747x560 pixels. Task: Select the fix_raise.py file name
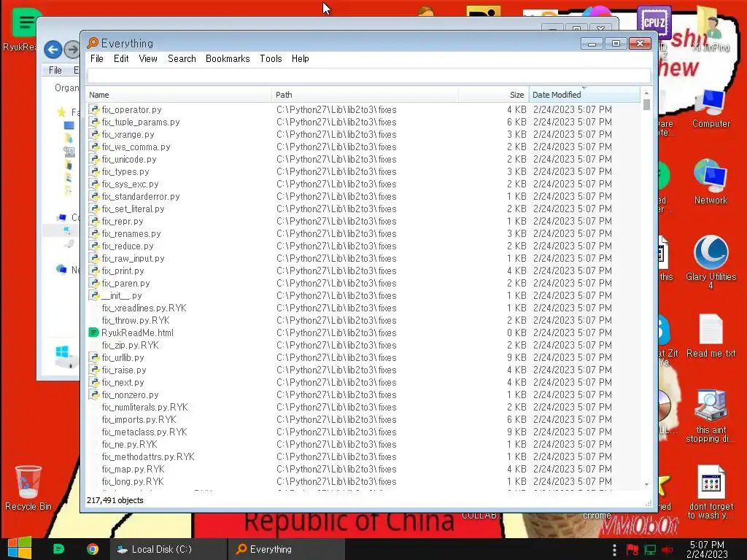point(124,370)
